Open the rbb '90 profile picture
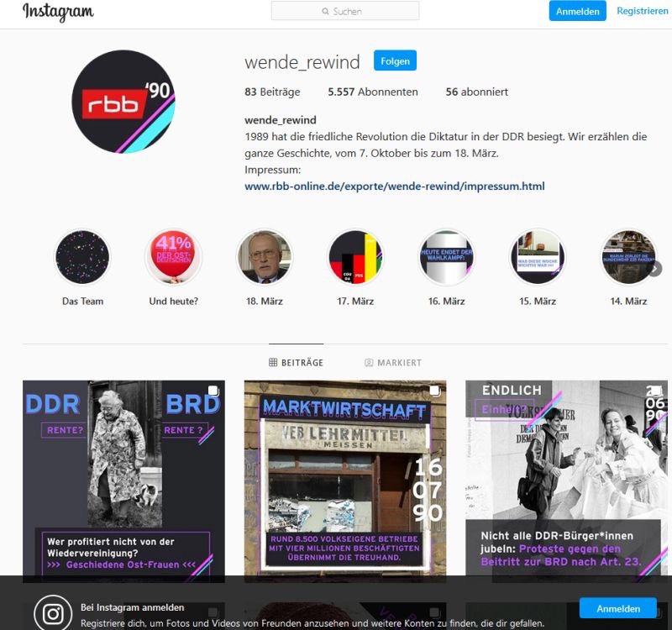Screen dimensions: 672x630 pos(123,102)
